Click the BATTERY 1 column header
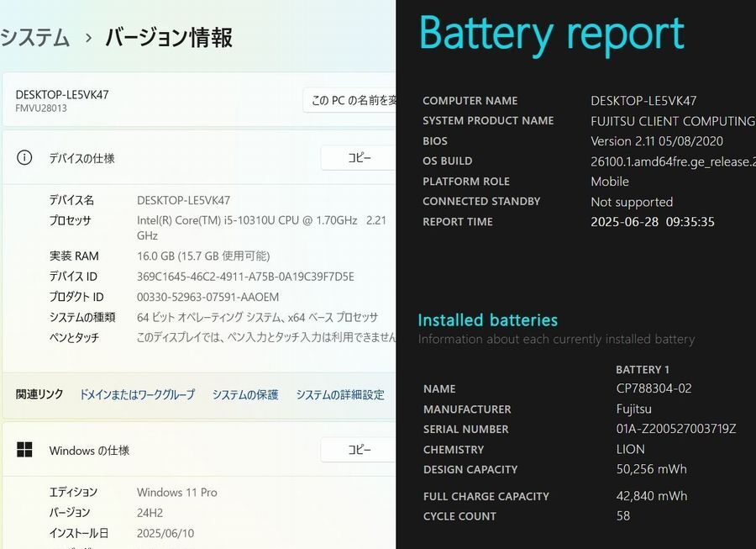Screen dimensions: 756x549 coord(643,370)
